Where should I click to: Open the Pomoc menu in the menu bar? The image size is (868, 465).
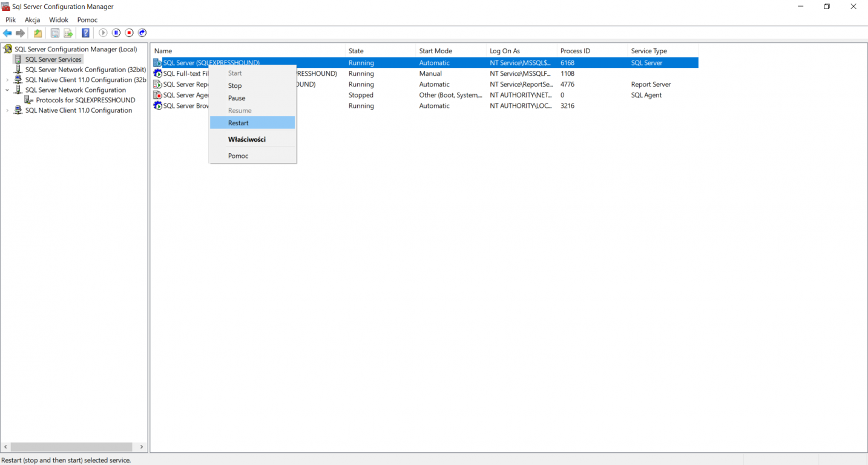pyautogui.click(x=87, y=20)
